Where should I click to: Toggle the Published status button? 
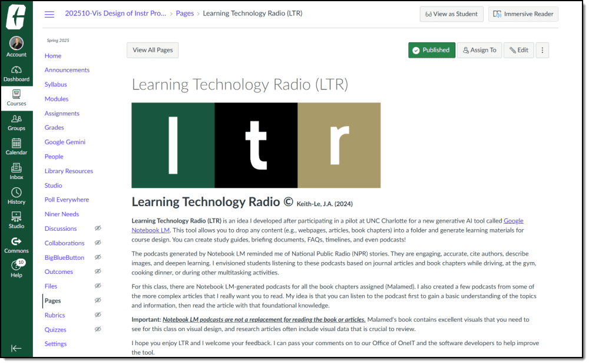coord(432,50)
